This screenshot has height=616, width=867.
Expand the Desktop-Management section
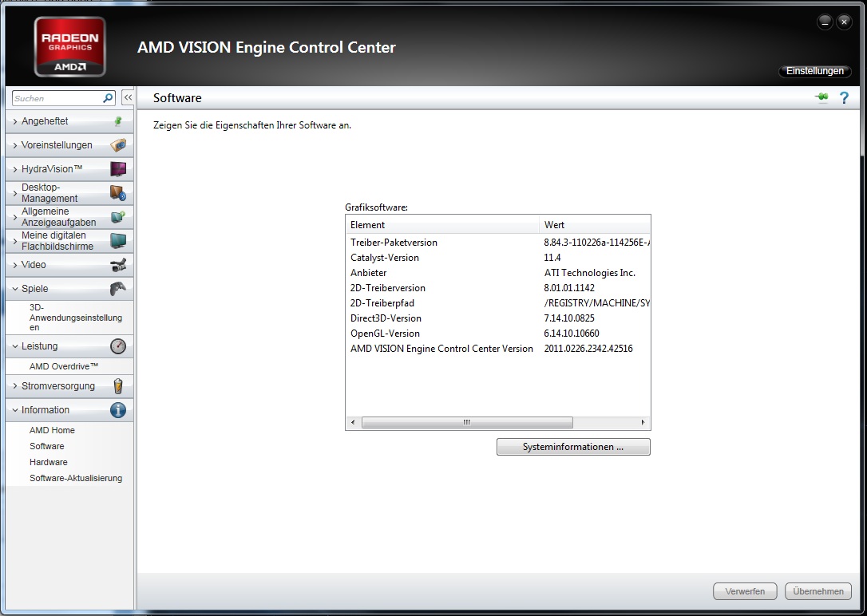click(x=69, y=193)
